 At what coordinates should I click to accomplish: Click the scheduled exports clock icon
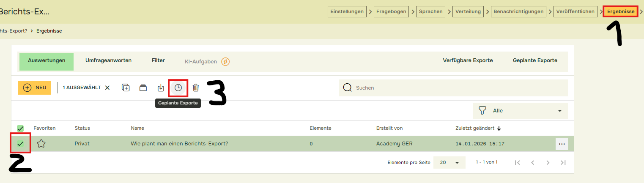(x=178, y=87)
